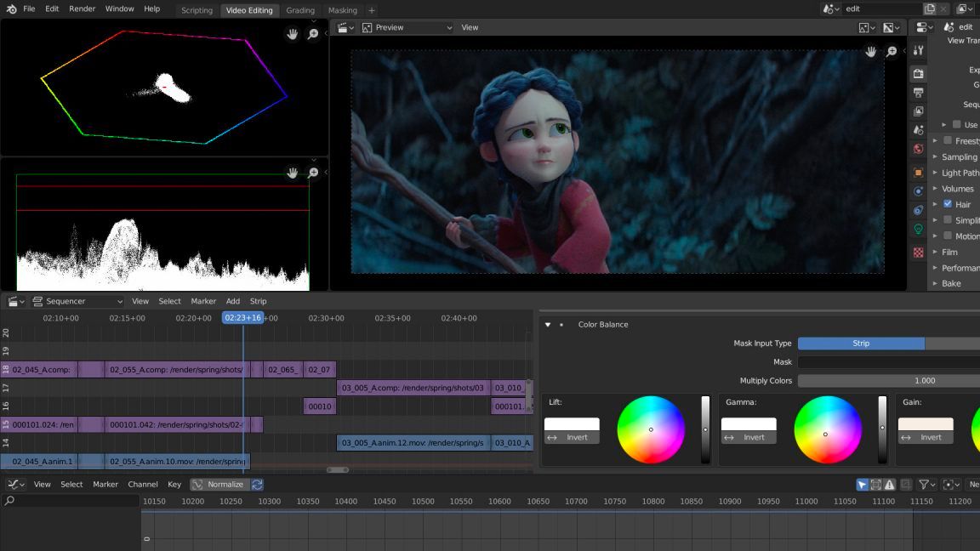Select the Output Properties printer icon
The image size is (980, 551).
tap(920, 93)
